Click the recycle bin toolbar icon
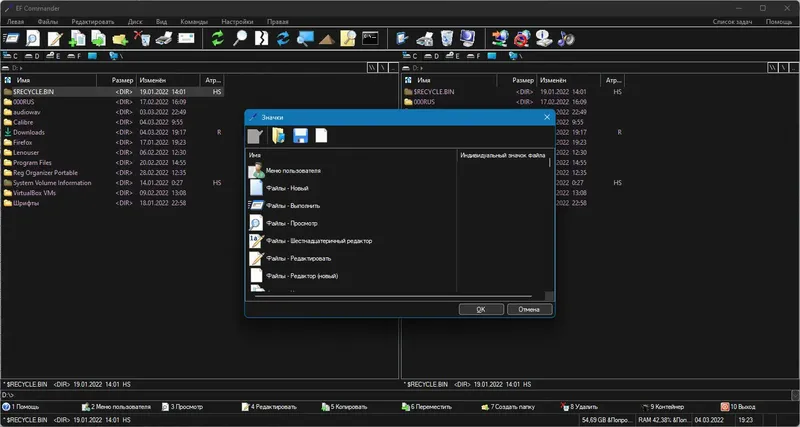800x427 pixels. 446,38
